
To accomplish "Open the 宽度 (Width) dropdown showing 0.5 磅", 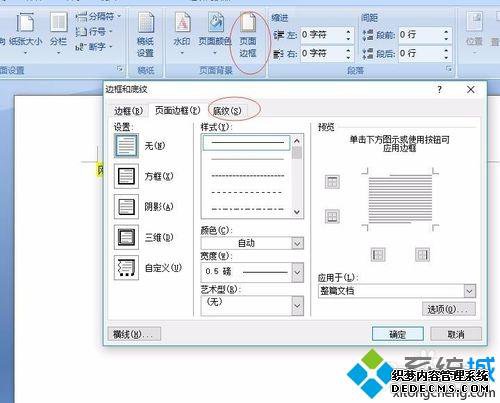I will (252, 272).
